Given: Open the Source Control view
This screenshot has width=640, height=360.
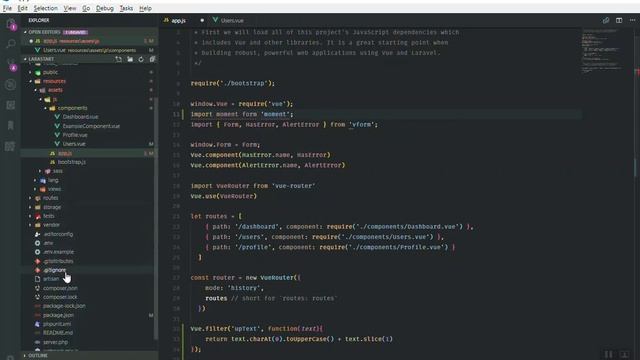Looking at the screenshot, I should coord(11,64).
